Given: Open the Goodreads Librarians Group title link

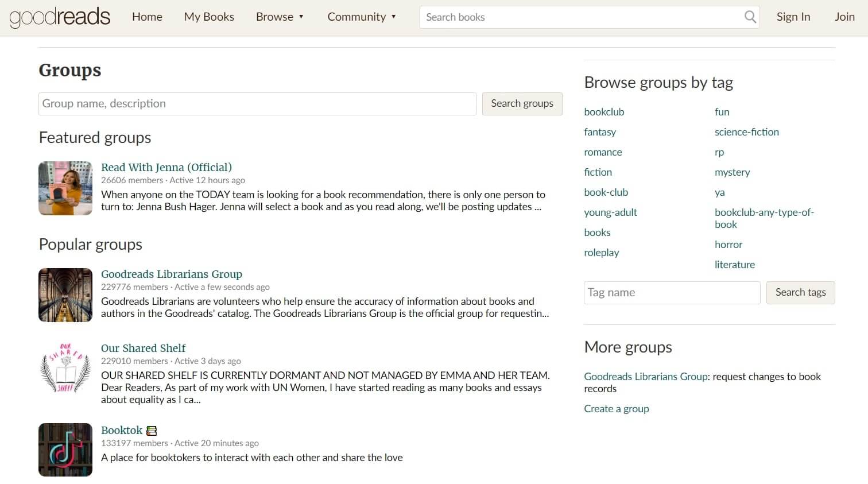Looking at the screenshot, I should 172,274.
